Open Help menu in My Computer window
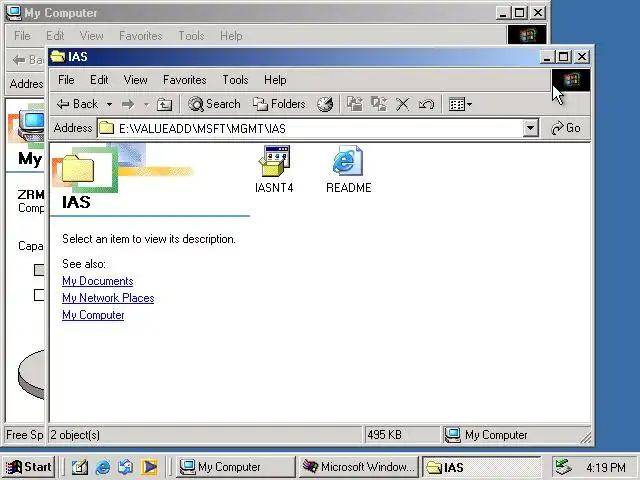The image size is (640, 480). pos(231,36)
